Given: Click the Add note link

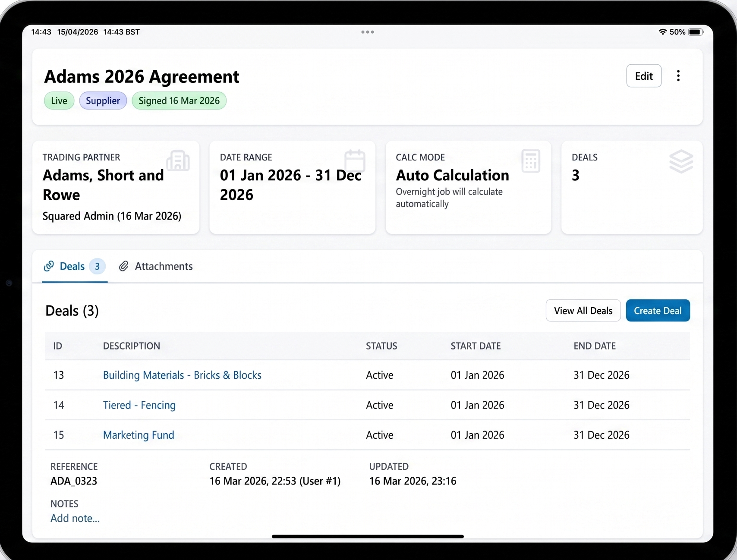Looking at the screenshot, I should pyautogui.click(x=75, y=518).
